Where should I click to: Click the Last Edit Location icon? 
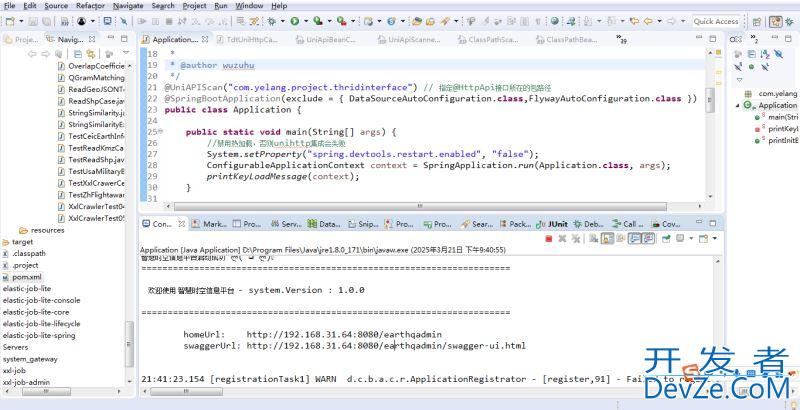[634, 21]
